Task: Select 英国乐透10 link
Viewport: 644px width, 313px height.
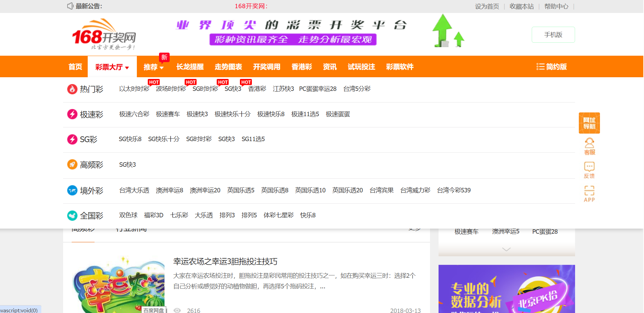Action: pyautogui.click(x=310, y=190)
